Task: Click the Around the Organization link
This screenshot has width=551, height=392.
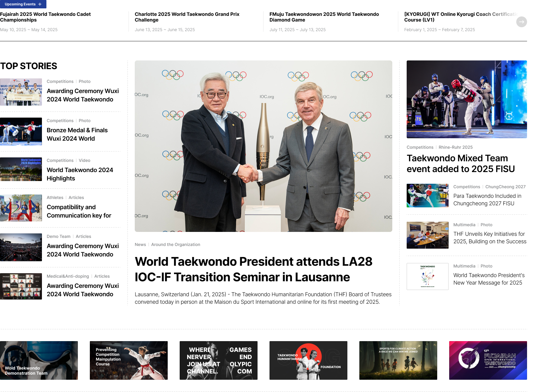Action: point(175,244)
